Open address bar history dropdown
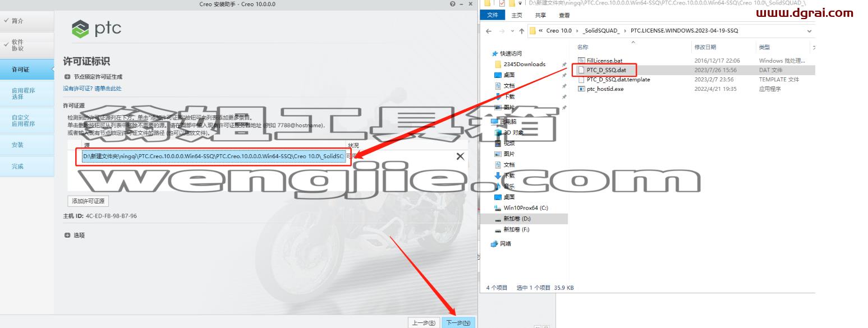868x328 pixels. tap(809, 31)
